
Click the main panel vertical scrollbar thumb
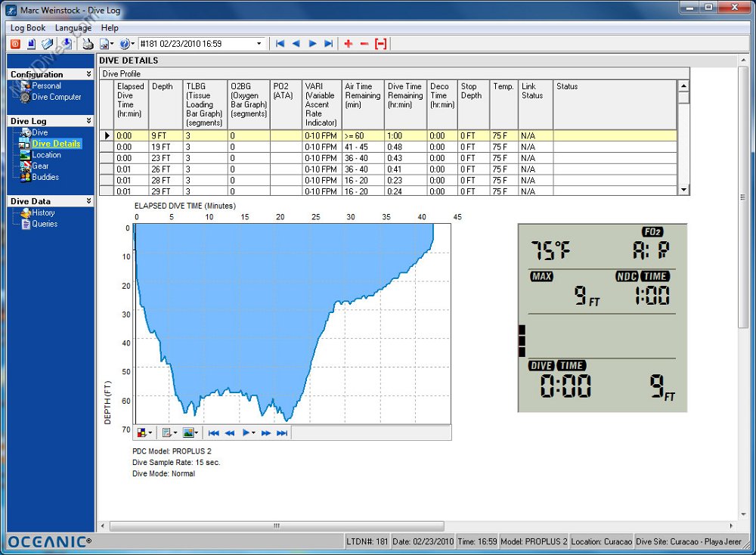pyautogui.click(x=742, y=197)
